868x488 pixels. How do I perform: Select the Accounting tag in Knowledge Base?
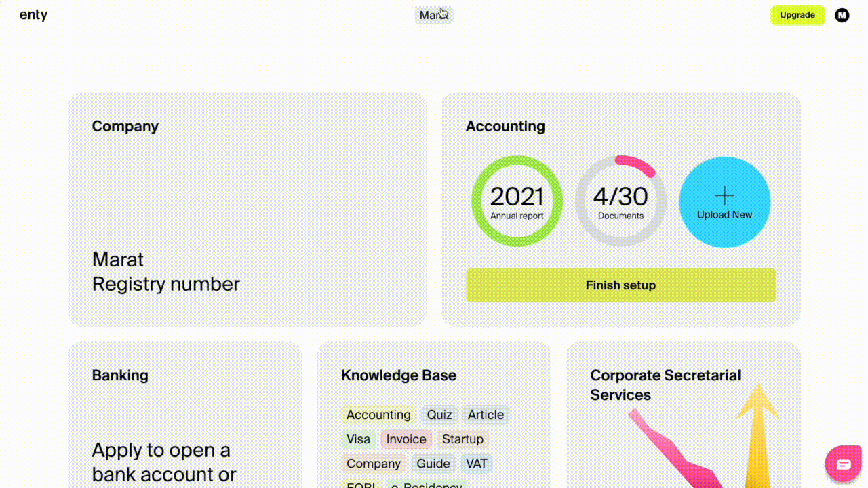(x=378, y=415)
